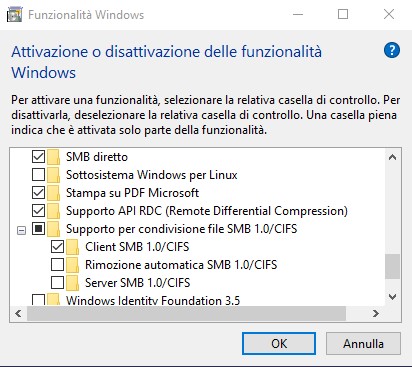412x367 pixels.
Task: Check Rimozione automatica SMB 1.0/CIFS box
Action: click(x=57, y=264)
